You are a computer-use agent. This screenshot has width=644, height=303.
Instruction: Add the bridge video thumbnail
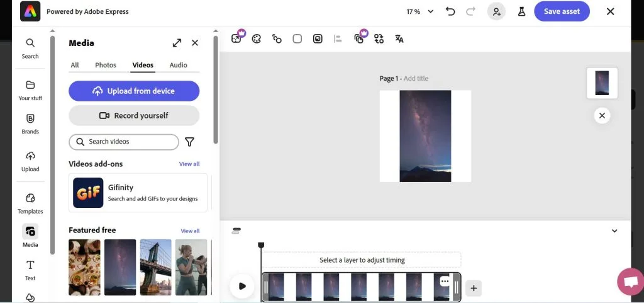click(156, 267)
